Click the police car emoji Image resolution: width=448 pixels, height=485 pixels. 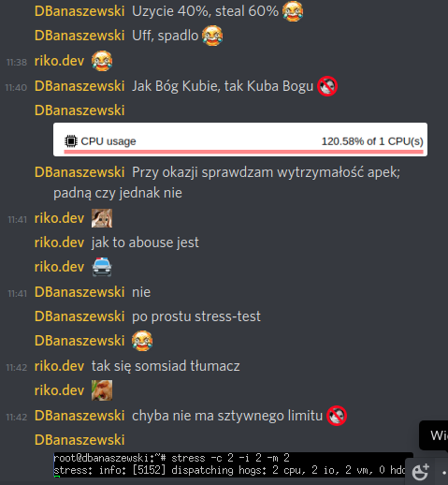[x=102, y=267]
